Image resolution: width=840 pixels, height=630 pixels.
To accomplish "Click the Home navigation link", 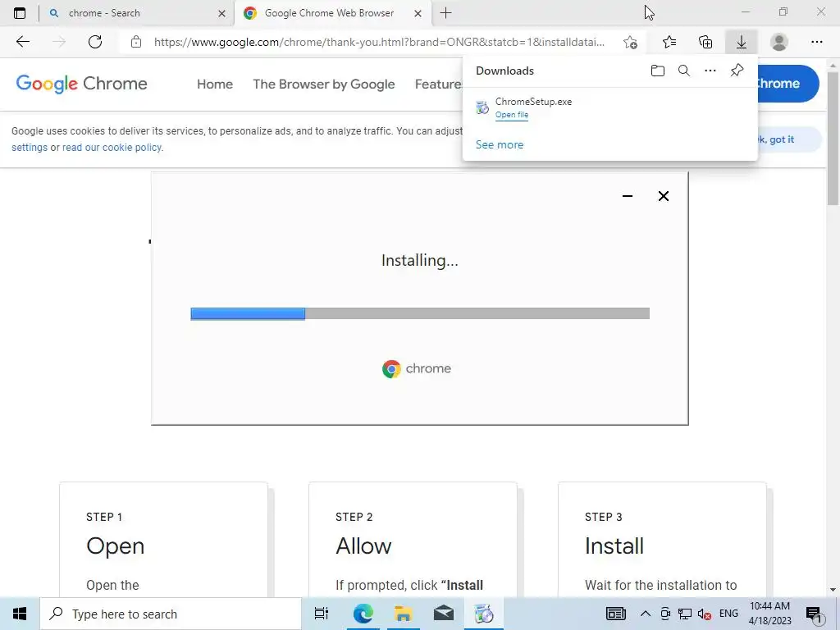I will [215, 84].
